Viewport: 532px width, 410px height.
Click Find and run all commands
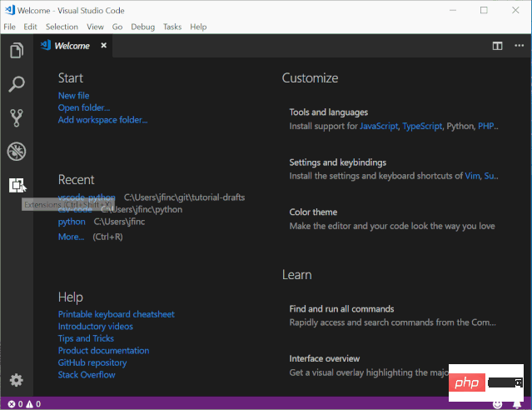394,316
